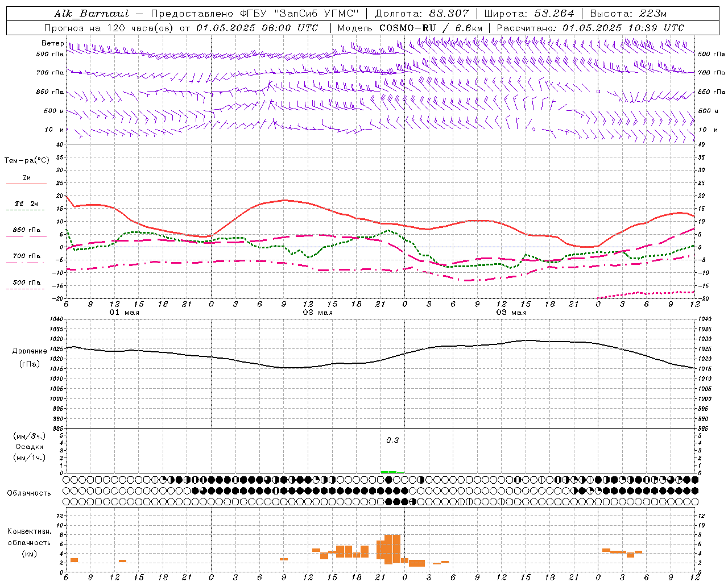The height and width of the screenshot is (582, 728).
Task: Click the green precipitation bar under 0.3
Action: tap(390, 472)
